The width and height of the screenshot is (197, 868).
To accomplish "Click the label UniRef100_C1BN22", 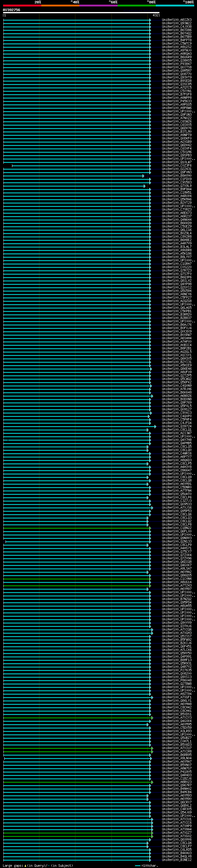I will pyautogui.click(x=177, y=528).
